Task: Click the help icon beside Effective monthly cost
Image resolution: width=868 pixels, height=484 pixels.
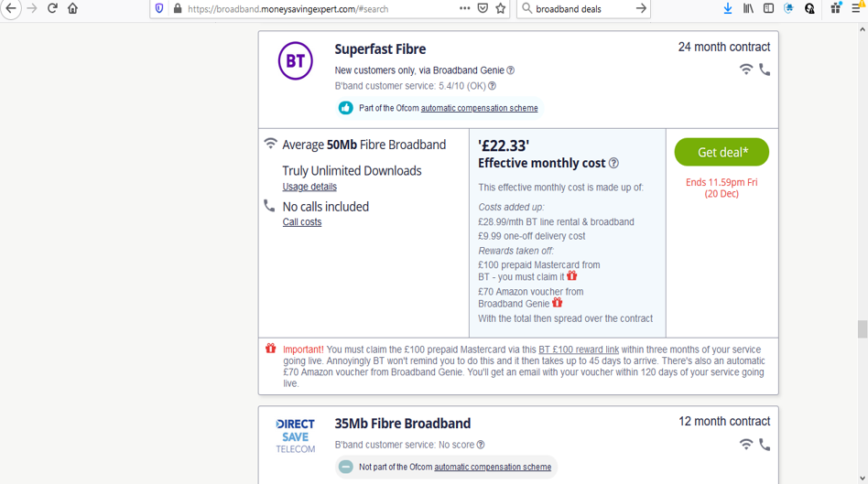Action: tap(613, 163)
